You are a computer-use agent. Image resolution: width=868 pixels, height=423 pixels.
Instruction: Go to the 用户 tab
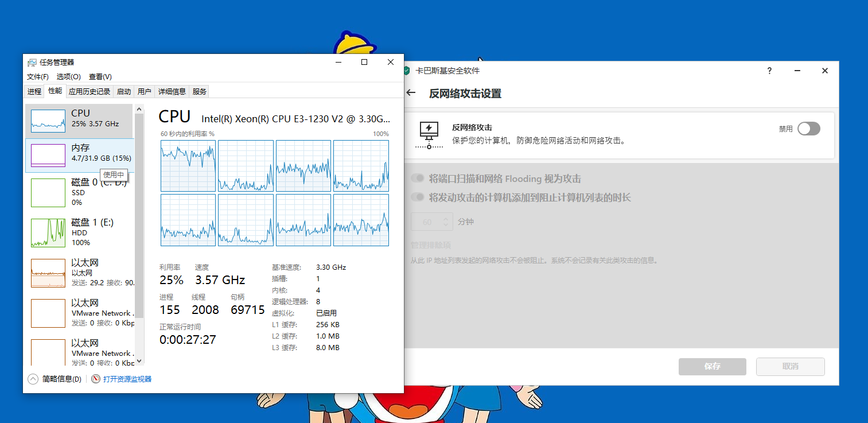pos(145,91)
